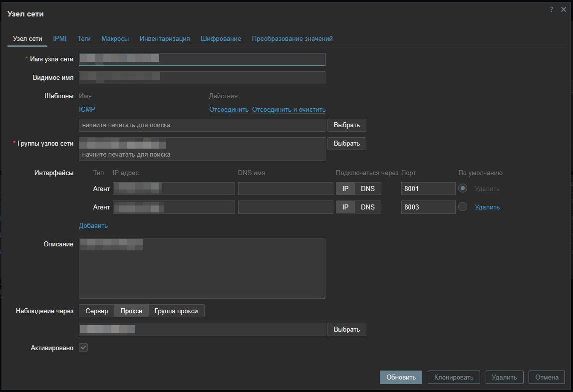Open the ICMP template link
Image resolution: width=573 pixels, height=392 pixels.
coord(87,109)
